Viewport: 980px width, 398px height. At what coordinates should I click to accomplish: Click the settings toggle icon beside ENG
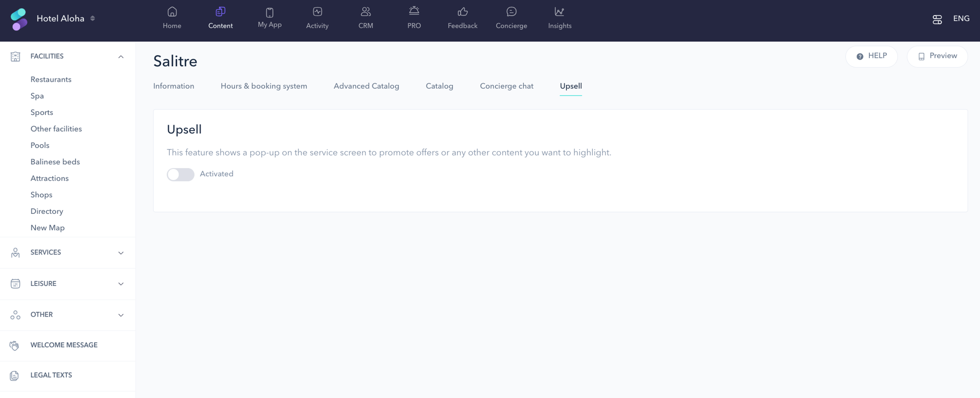[x=937, y=19]
